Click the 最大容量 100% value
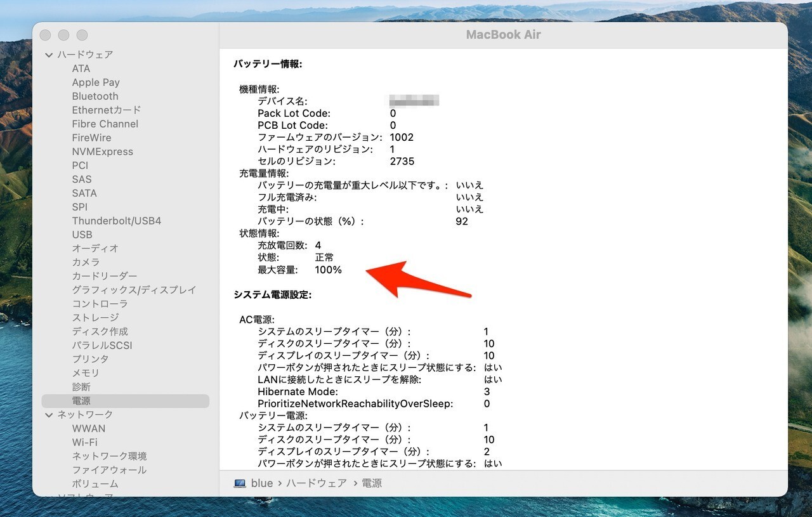812x517 pixels. [329, 270]
